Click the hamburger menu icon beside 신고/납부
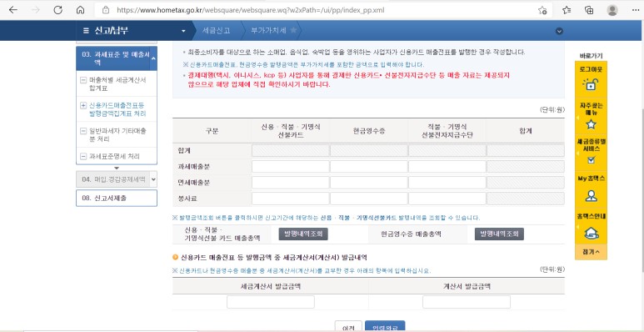Image resolution: width=644 pixels, height=332 pixels. (86, 30)
